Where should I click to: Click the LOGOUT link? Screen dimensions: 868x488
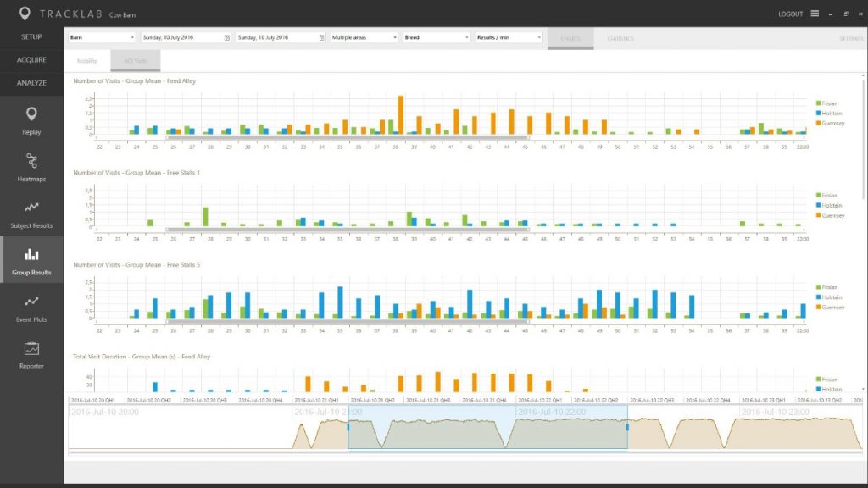[789, 14]
